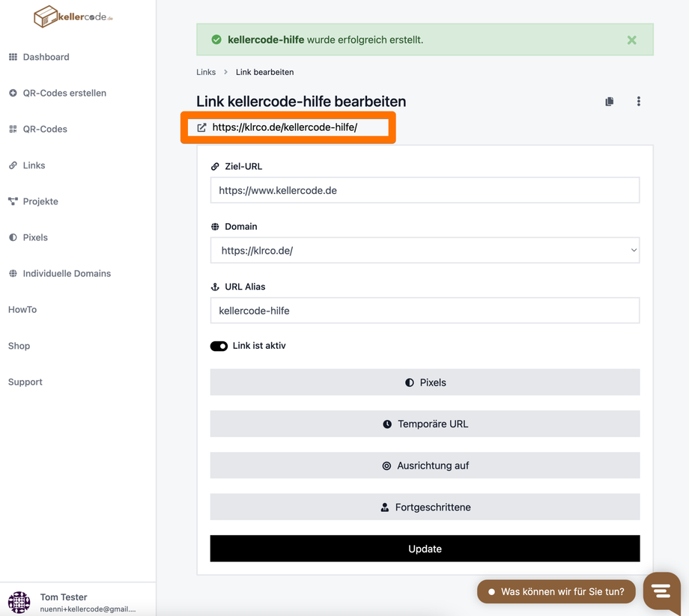Dismiss the green success notification
The width and height of the screenshot is (689, 616).
point(631,40)
